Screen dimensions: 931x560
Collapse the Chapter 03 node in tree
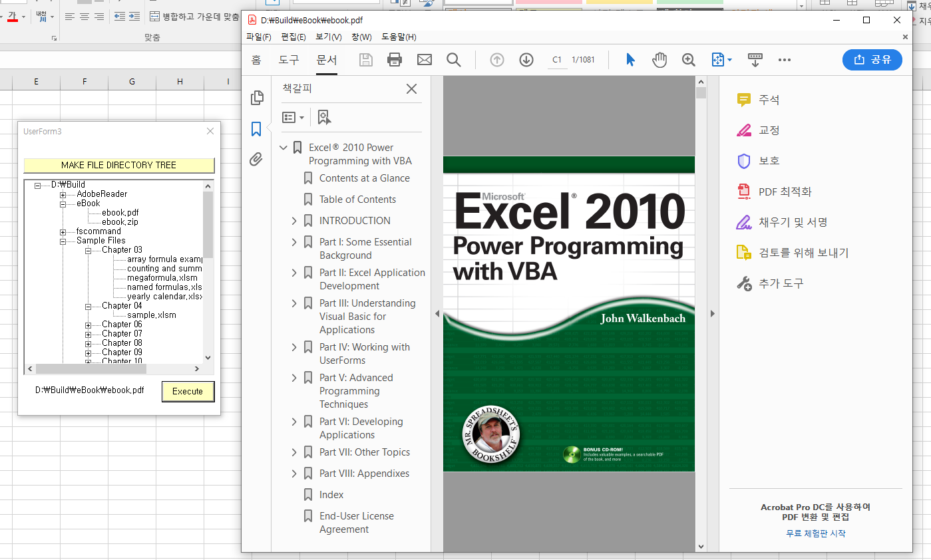(x=89, y=250)
